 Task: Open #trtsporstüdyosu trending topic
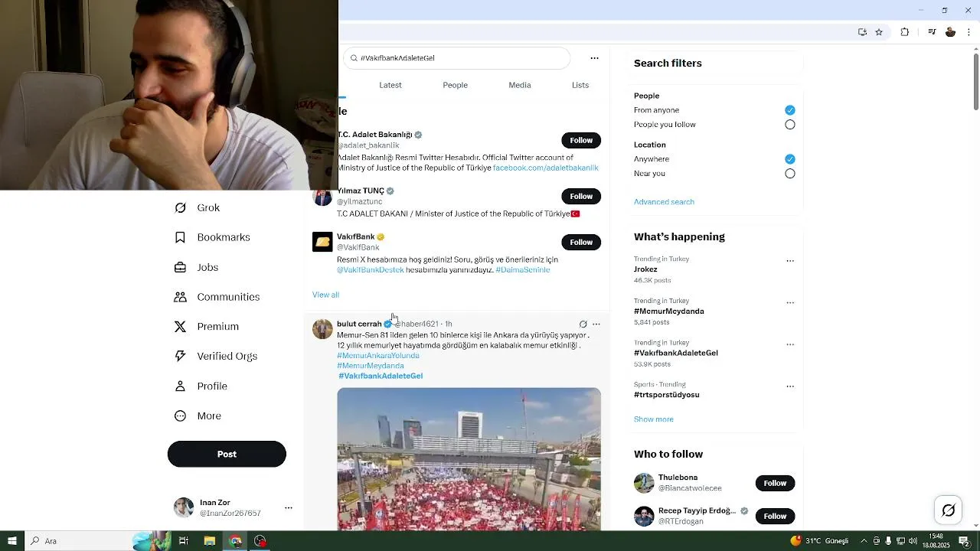pos(667,395)
